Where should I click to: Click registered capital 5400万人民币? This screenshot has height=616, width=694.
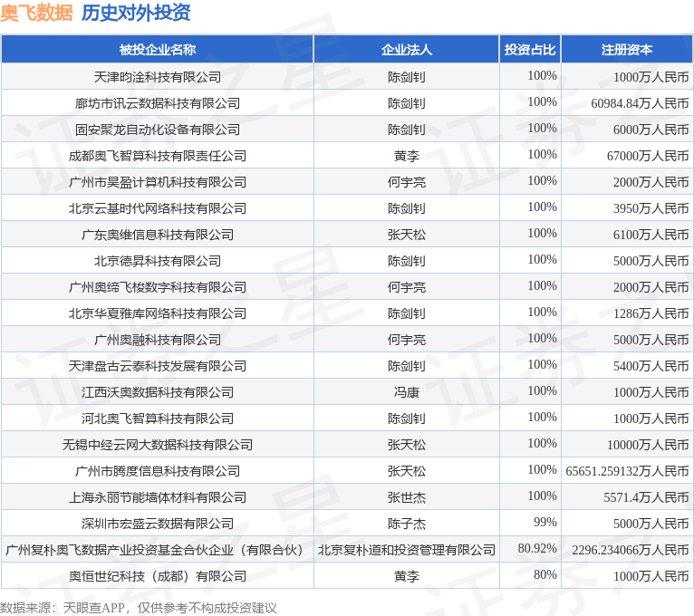click(x=651, y=366)
